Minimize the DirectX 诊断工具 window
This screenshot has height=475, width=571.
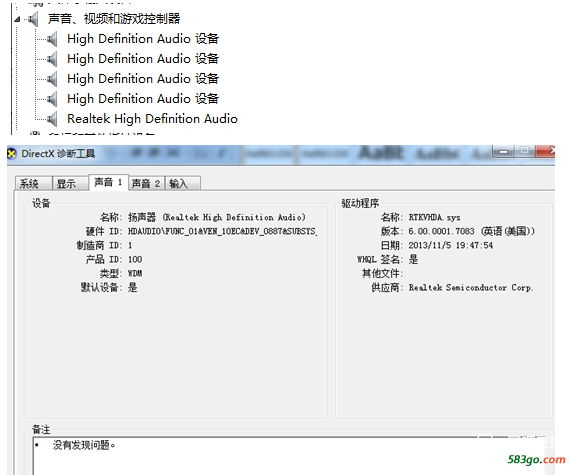(504, 151)
